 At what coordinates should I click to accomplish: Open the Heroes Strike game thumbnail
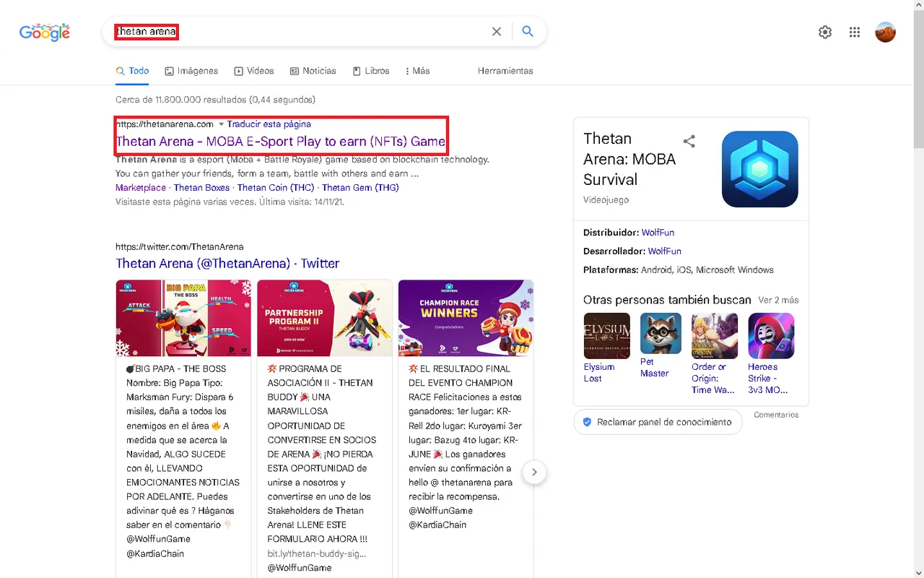(x=771, y=336)
